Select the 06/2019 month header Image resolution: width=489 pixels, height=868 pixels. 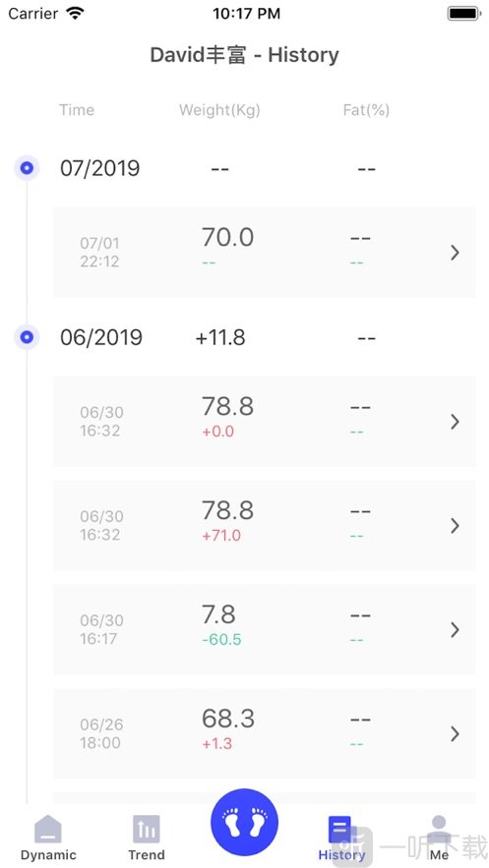[x=100, y=338]
